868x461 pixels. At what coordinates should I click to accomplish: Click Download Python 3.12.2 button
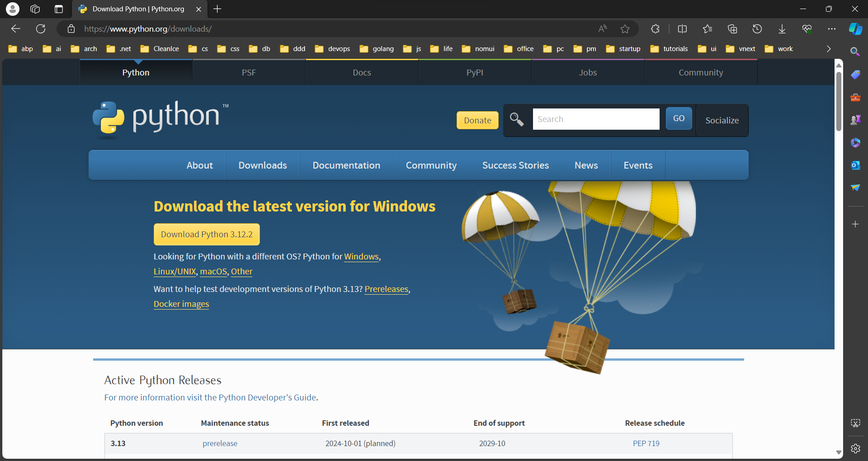pyautogui.click(x=207, y=234)
